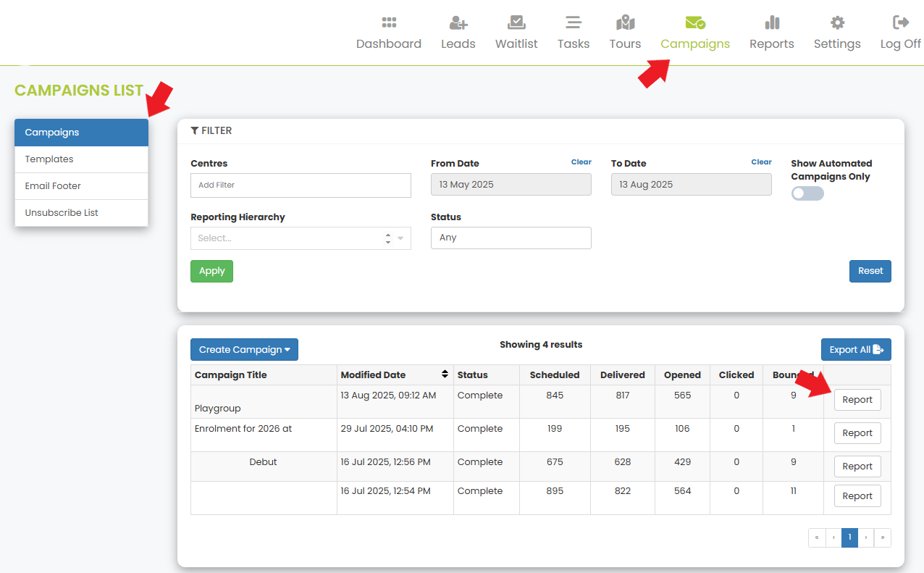The width and height of the screenshot is (924, 573).
Task: Open the Dashboard grid icon
Action: coord(389,22)
